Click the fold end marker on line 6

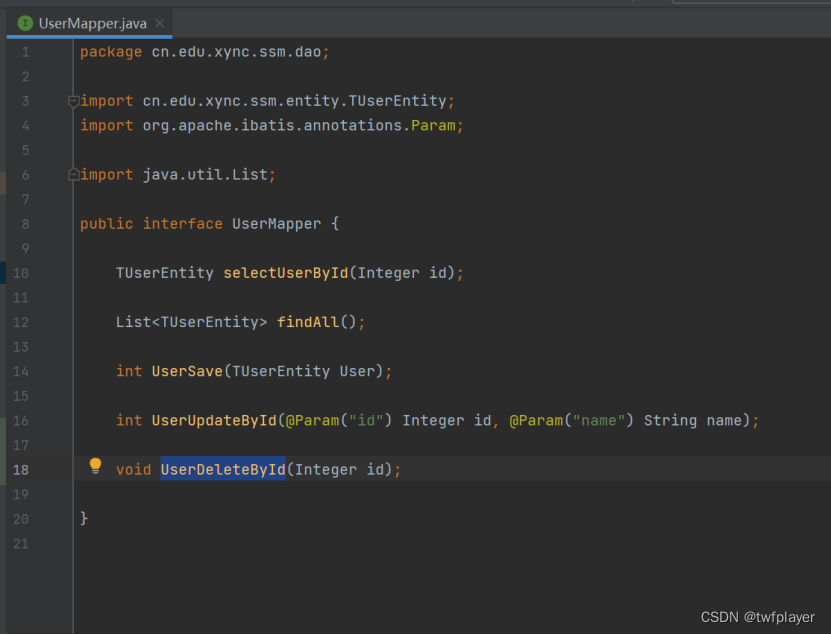pyautogui.click(x=74, y=174)
